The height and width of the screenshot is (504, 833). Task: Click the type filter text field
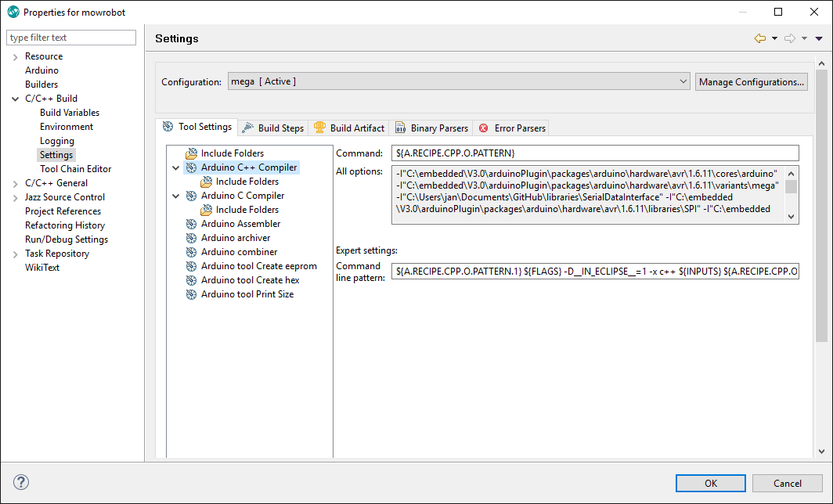click(x=71, y=38)
